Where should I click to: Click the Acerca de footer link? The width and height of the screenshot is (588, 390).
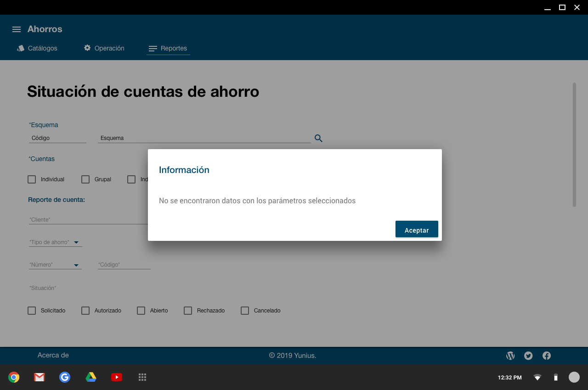tap(53, 355)
